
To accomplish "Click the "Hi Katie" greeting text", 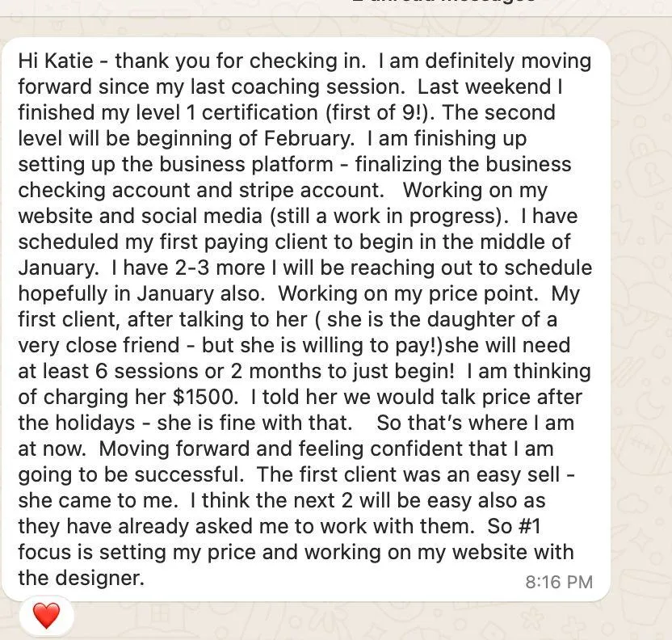I will pos(55,61).
